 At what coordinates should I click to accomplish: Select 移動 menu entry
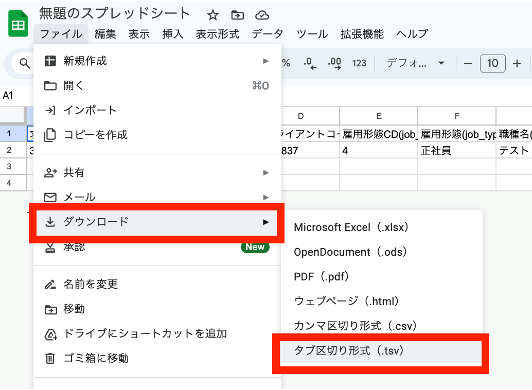tap(157, 309)
